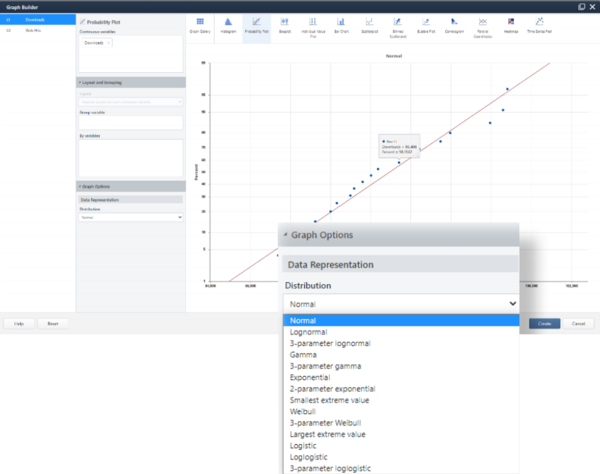This screenshot has width=600, height=474.
Task: Select the C1 Downloads column
Action: (38, 20)
